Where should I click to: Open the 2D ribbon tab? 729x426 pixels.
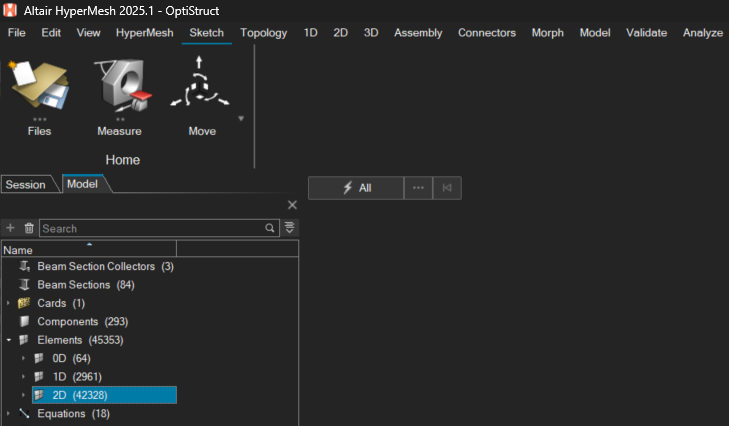[340, 33]
